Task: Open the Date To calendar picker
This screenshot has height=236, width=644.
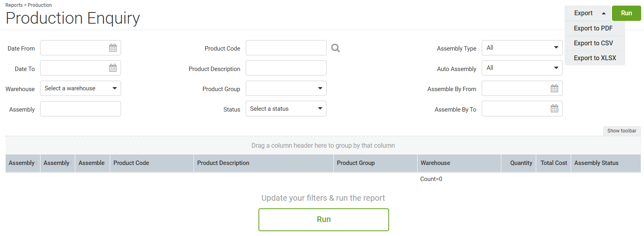Action: click(x=113, y=68)
